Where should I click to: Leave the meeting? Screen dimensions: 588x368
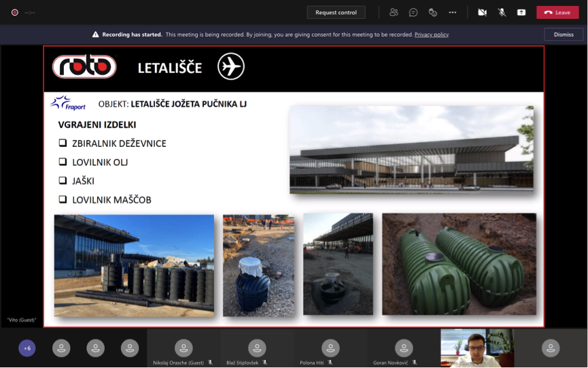[557, 12]
